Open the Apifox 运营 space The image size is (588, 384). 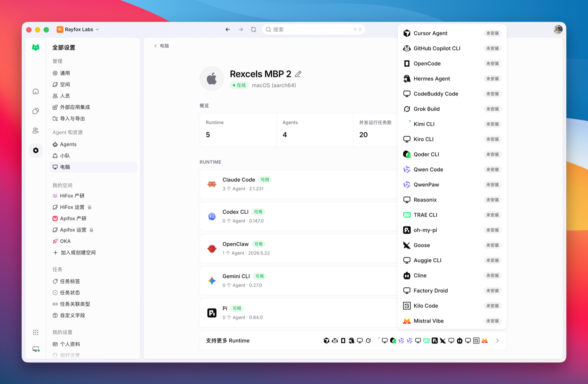pos(93,230)
